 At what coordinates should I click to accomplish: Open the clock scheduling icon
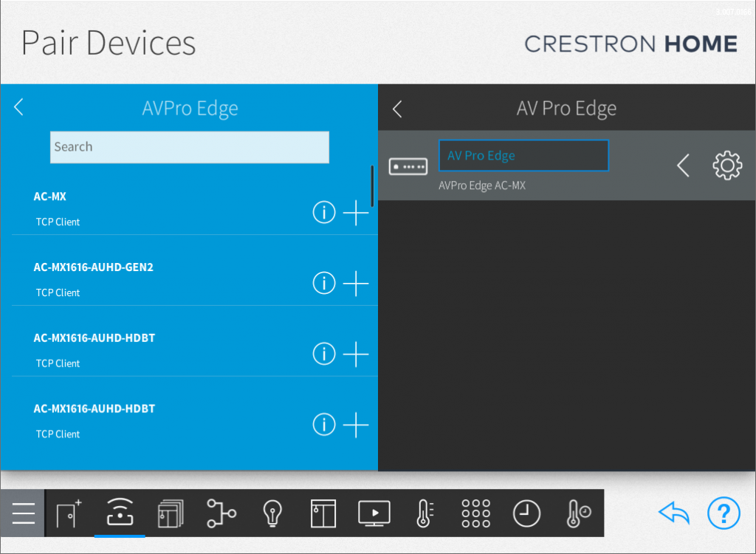[x=526, y=513]
